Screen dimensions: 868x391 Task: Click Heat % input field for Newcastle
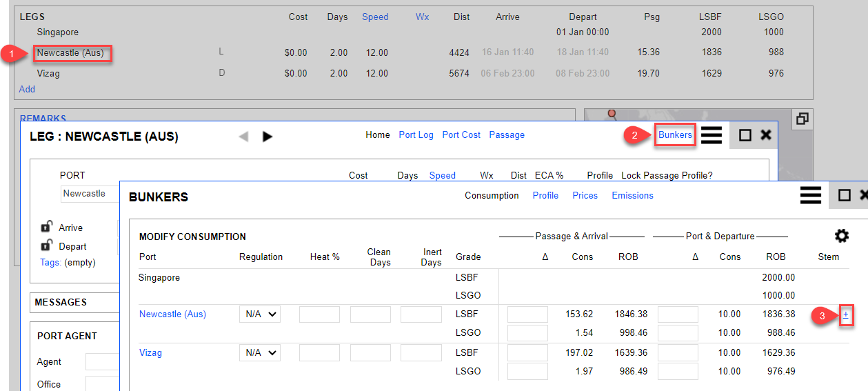click(319, 314)
